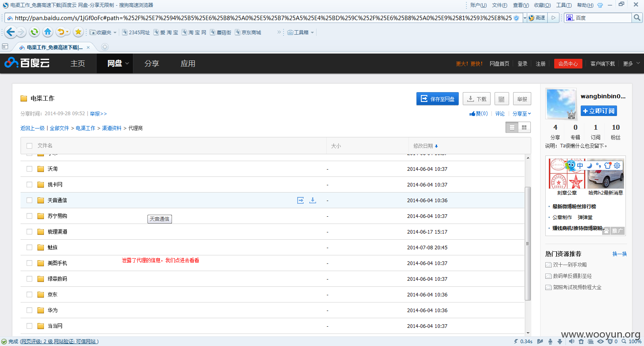Open the 魅族 folder icon
644x346 pixels.
pyautogui.click(x=41, y=247)
